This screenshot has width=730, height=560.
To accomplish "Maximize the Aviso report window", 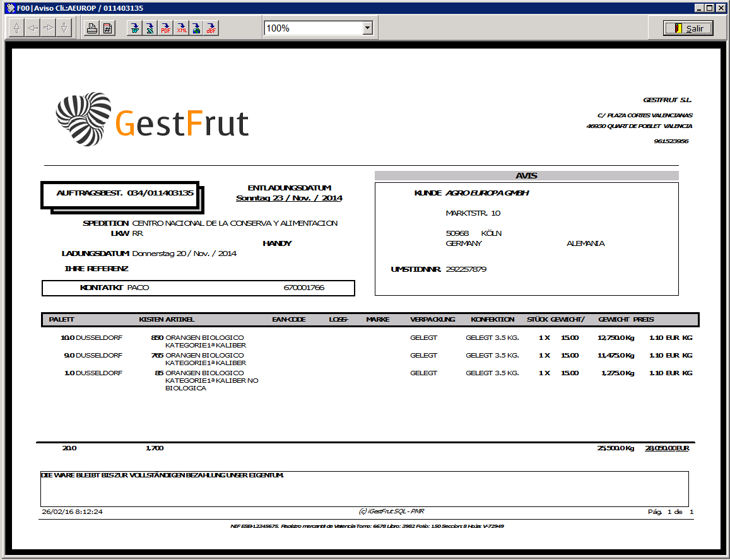I will click(710, 8).
